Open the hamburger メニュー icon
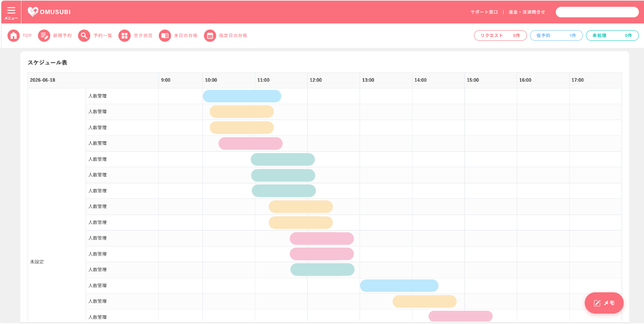This screenshot has width=644, height=324. pyautogui.click(x=11, y=12)
